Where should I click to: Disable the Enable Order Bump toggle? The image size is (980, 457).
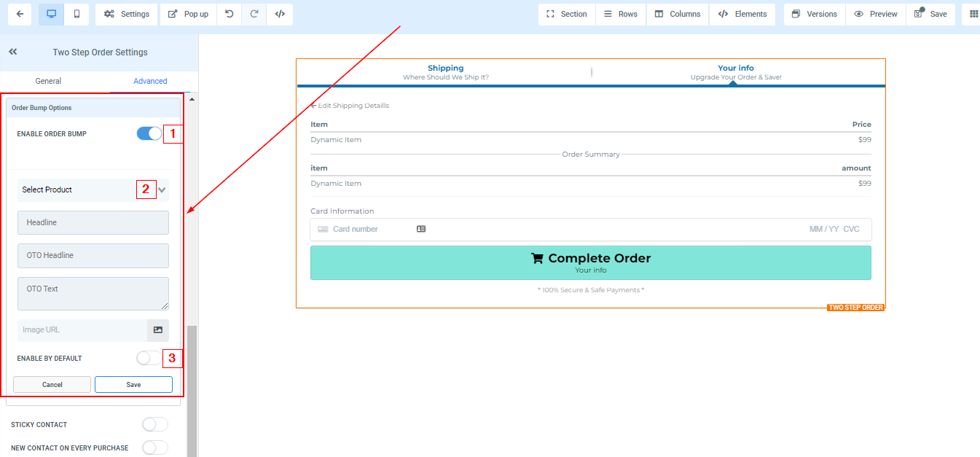coord(149,133)
